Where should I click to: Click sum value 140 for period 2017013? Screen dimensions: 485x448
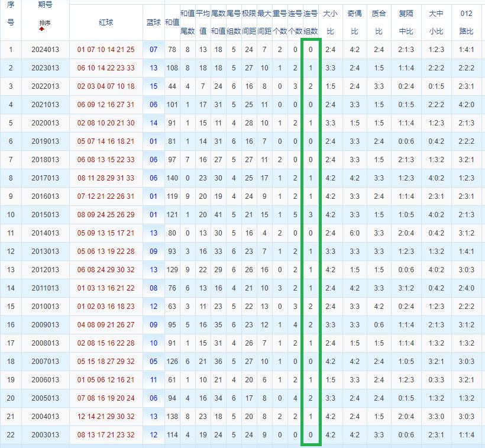(x=172, y=178)
